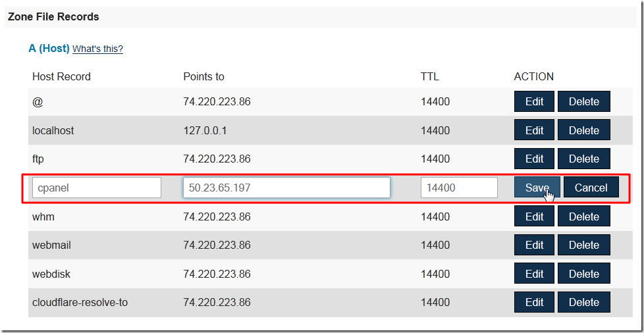Edit the whm record
Image resolution: width=644 pixels, height=333 pixels.
(x=534, y=217)
